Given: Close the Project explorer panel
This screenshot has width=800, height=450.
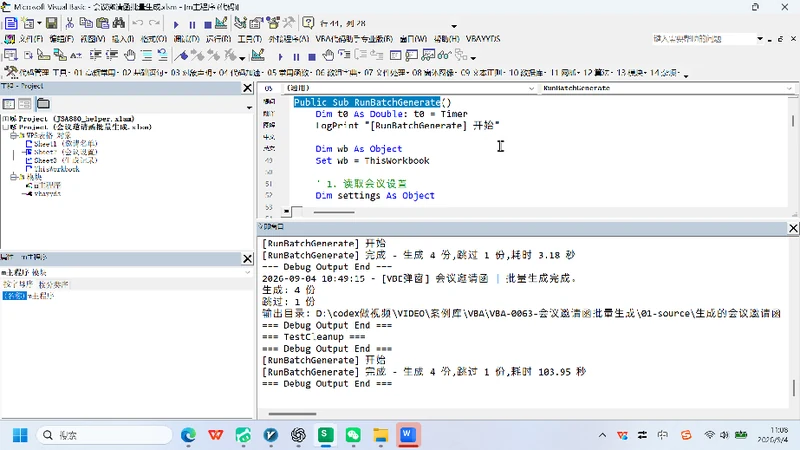Looking at the screenshot, I should coord(247,88).
